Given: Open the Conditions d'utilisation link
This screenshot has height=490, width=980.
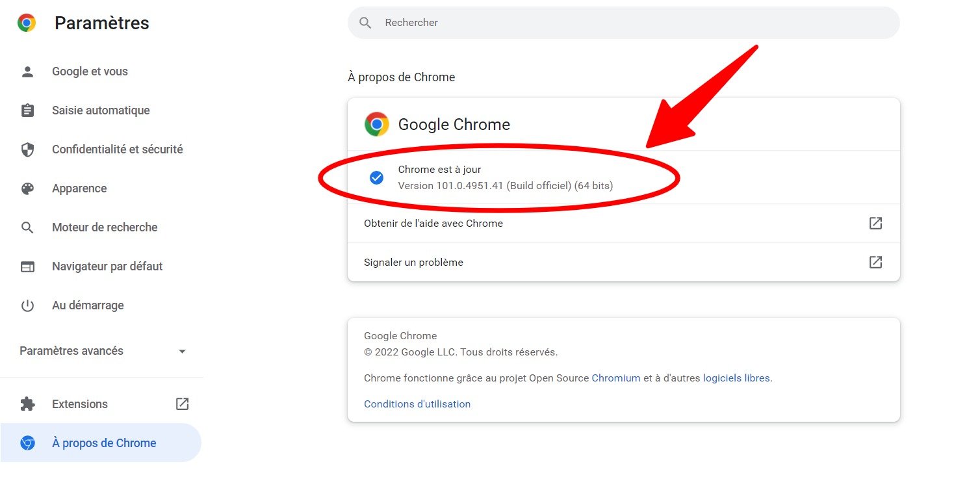Looking at the screenshot, I should 417,404.
